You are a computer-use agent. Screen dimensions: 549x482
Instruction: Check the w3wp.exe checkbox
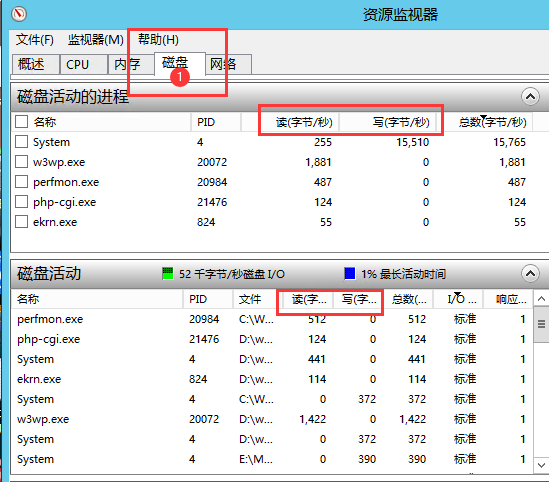[21, 162]
